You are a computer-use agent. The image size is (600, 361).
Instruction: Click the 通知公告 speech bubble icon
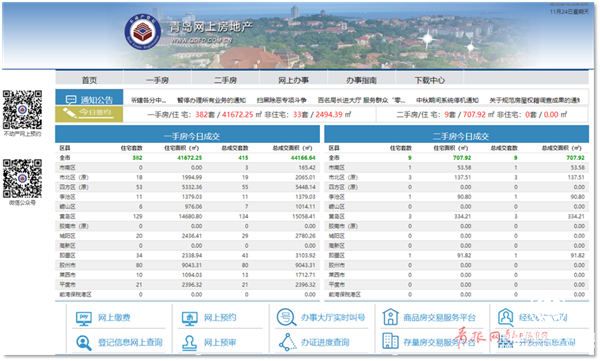pos(71,100)
